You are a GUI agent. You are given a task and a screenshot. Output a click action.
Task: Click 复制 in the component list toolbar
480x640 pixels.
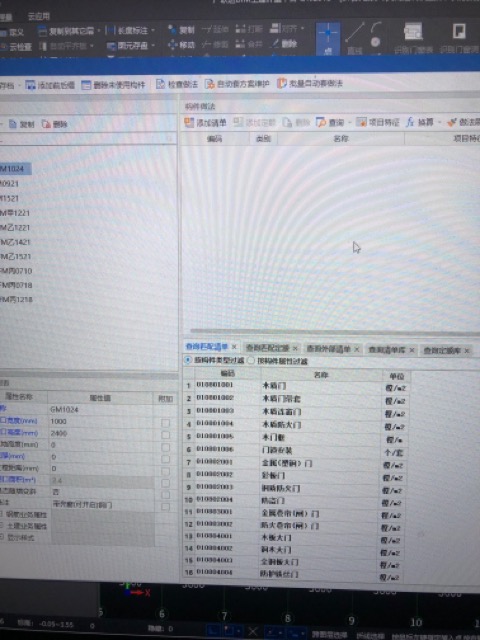pos(22,124)
